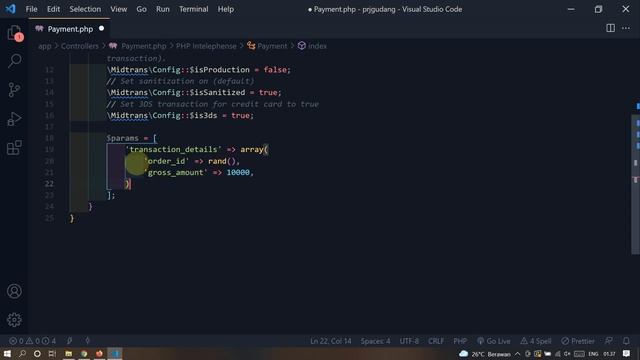This screenshot has width=640, height=360.
Task: Click line number 22 in the gutter
Action: point(49,184)
